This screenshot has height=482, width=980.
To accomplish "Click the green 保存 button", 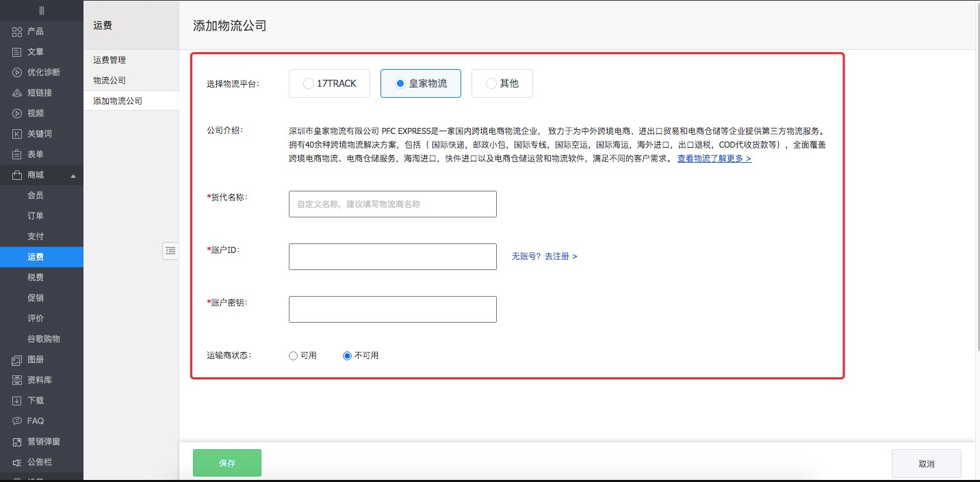I will click(227, 463).
